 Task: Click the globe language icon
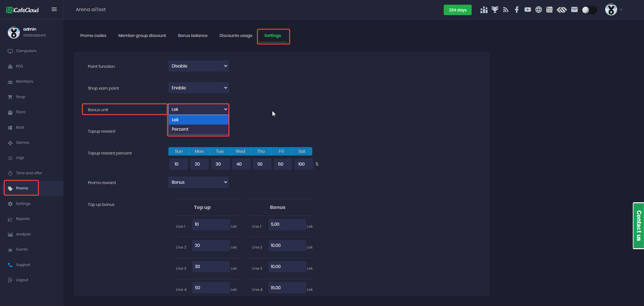click(x=538, y=10)
